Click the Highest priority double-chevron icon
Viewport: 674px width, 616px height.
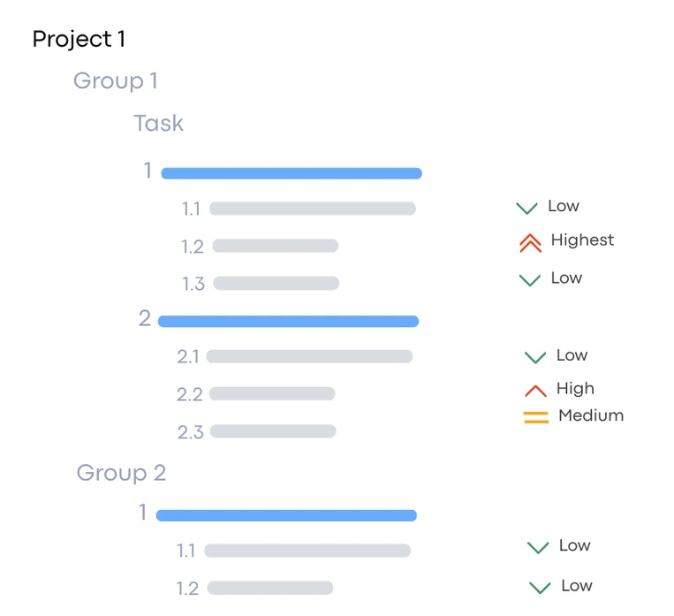point(530,243)
